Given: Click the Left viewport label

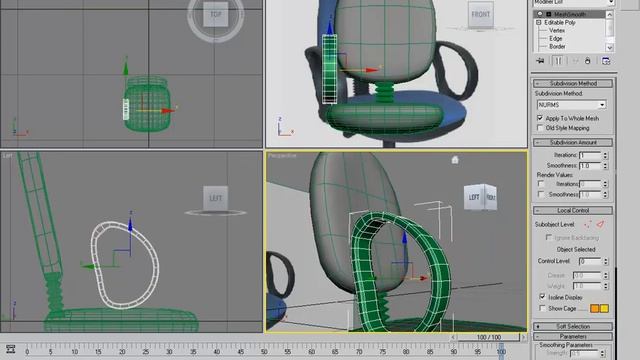Looking at the screenshot, I should (7, 156).
